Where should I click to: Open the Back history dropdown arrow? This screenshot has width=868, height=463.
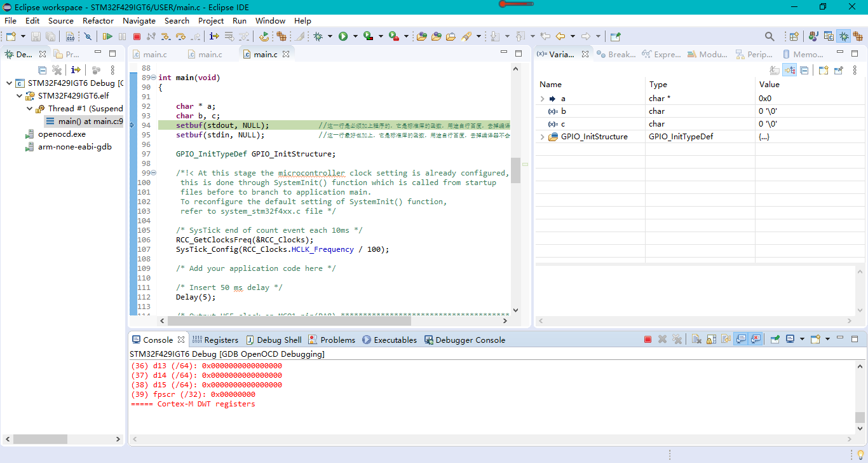pos(573,36)
